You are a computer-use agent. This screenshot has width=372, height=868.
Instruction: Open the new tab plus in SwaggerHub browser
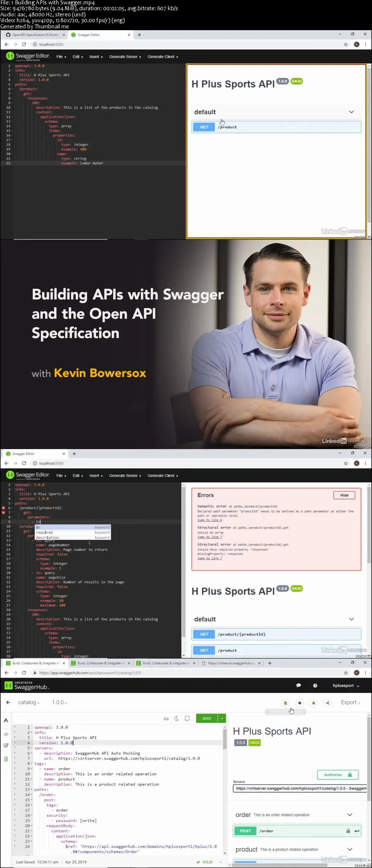[x=270, y=663]
